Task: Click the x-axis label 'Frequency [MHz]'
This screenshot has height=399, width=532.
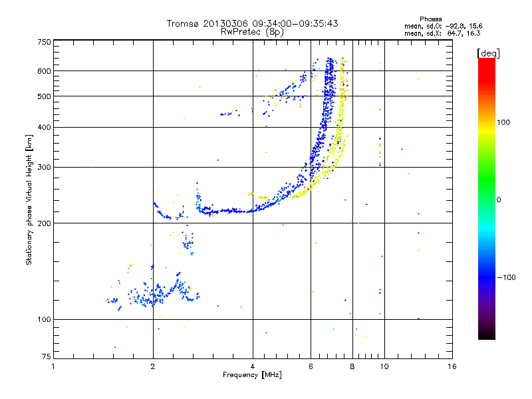Action: pyautogui.click(x=252, y=375)
